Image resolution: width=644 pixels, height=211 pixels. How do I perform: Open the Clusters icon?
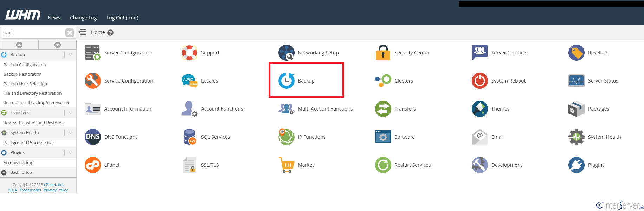coord(383,81)
